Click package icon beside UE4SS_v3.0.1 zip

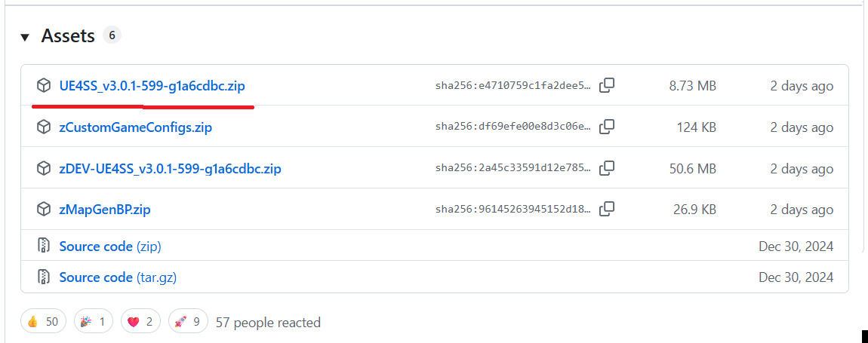pos(44,86)
